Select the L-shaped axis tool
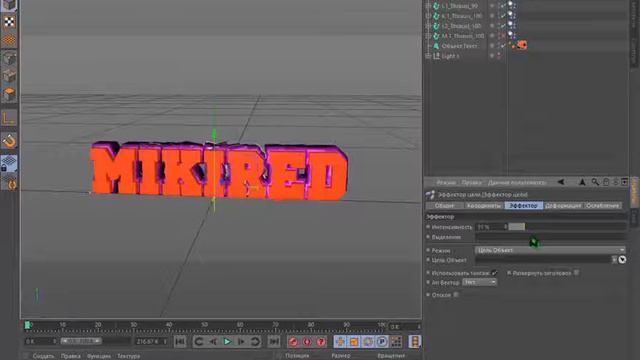 pos(9,118)
